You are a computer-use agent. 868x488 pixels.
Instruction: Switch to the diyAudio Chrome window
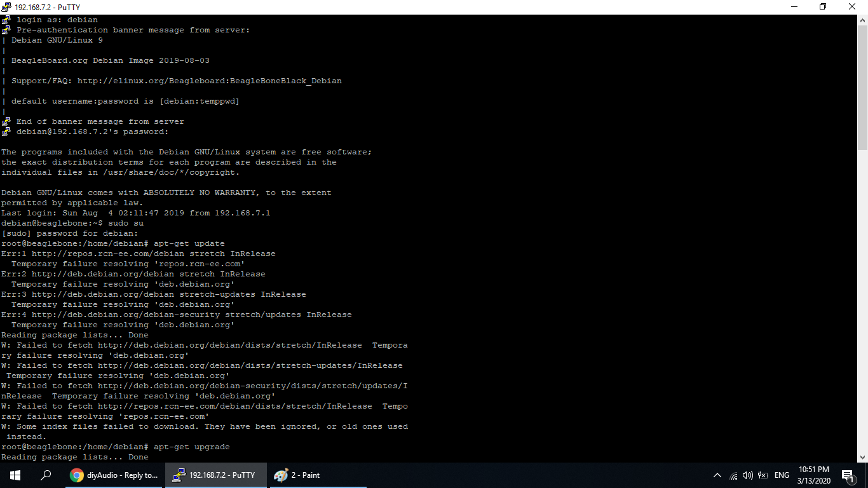click(114, 475)
